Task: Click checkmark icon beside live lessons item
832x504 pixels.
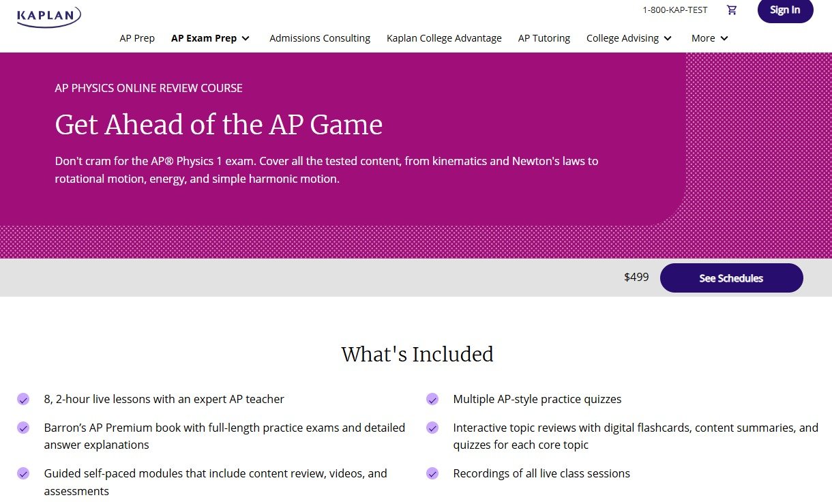Action: (23, 399)
